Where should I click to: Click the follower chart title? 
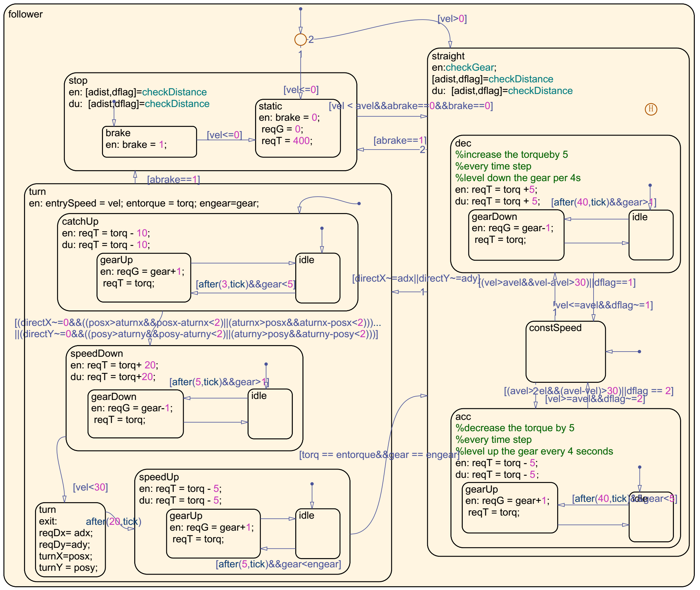(25, 14)
